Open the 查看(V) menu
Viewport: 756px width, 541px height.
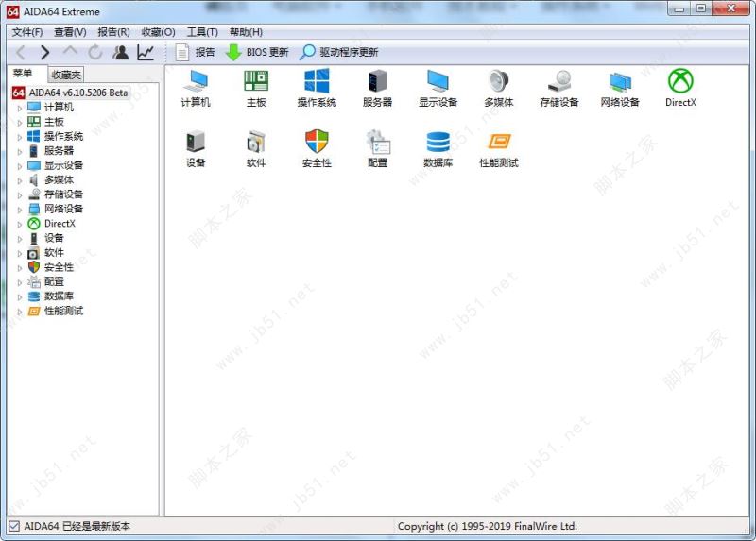point(70,32)
